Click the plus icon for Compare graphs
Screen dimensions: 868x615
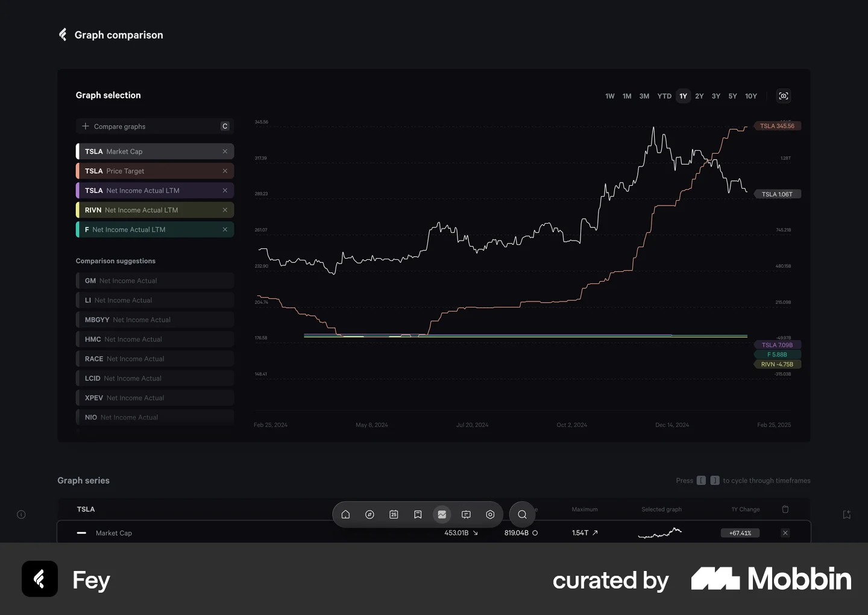coord(86,126)
